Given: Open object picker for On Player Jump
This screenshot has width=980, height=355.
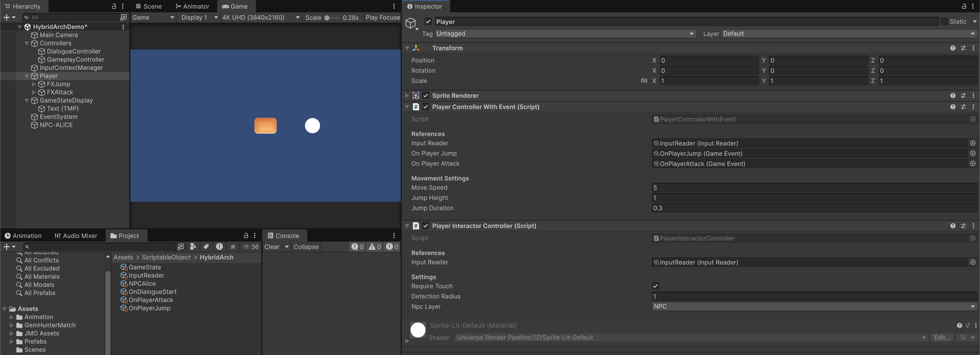Looking at the screenshot, I should (972, 153).
